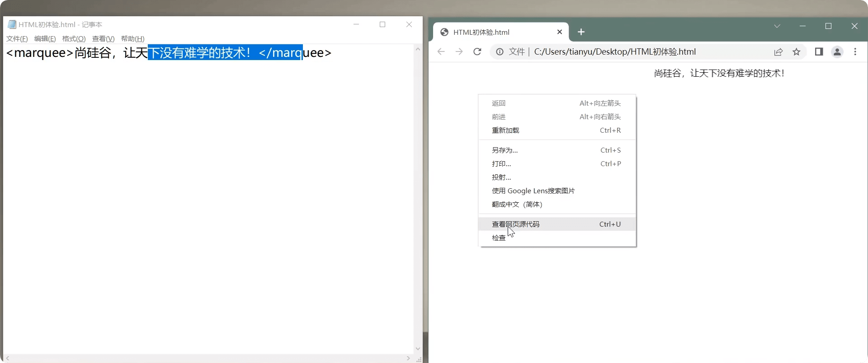Open the Chrome profile avatar icon
The width and height of the screenshot is (868, 363).
(837, 52)
